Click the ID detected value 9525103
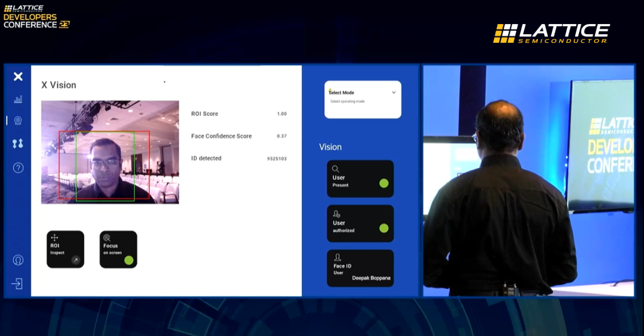The image size is (644, 336). pos(277,159)
